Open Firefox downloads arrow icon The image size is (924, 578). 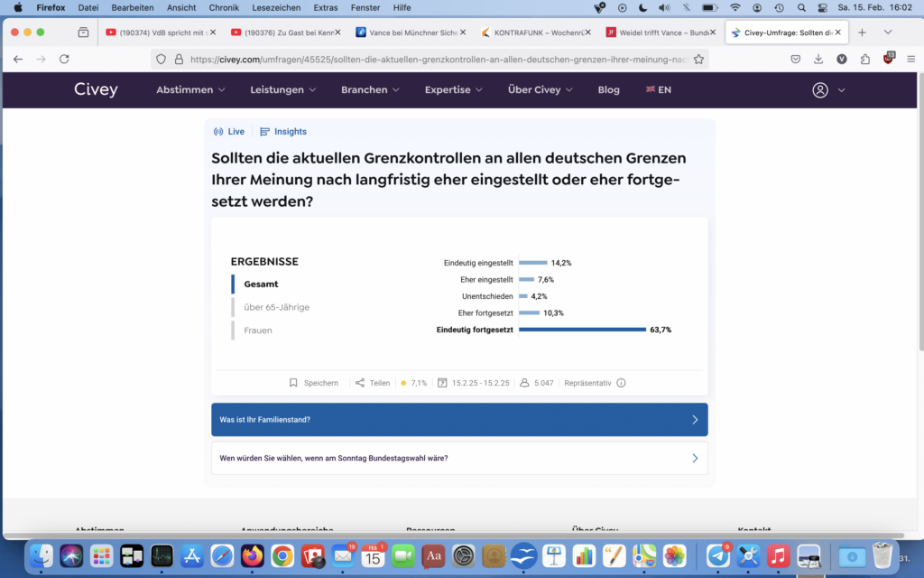point(818,60)
